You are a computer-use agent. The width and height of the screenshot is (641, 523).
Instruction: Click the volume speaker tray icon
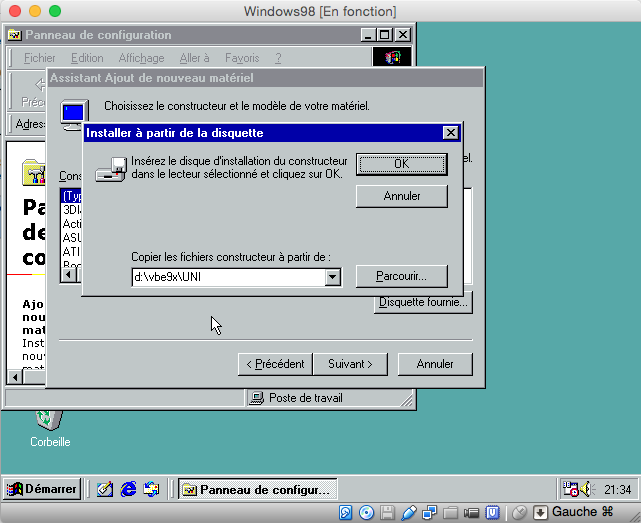tap(588, 489)
